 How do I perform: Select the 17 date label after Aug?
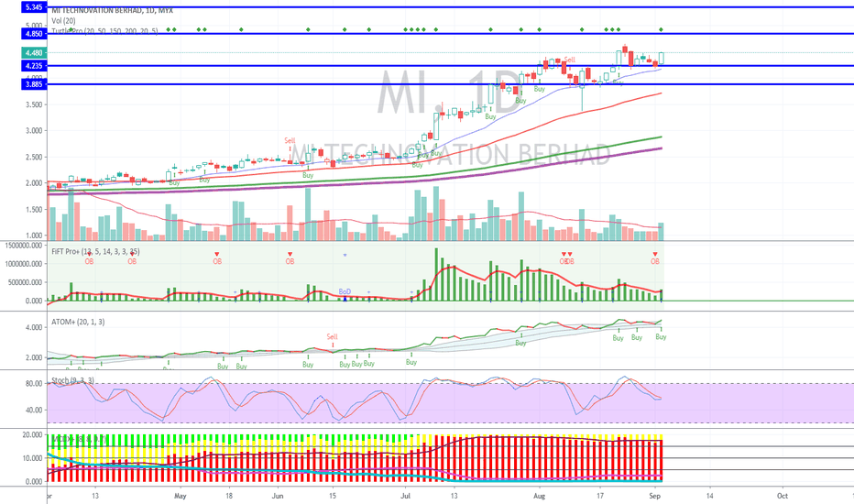[x=600, y=496]
